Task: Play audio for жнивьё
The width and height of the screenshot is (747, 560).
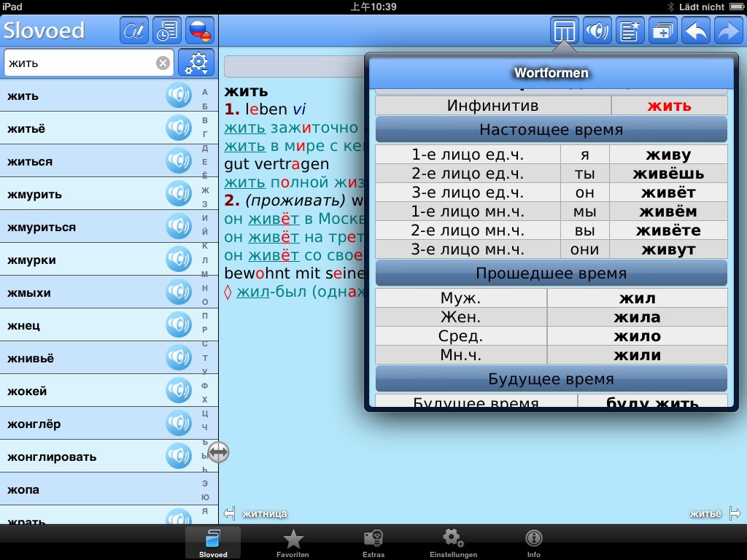Action: pos(179,358)
